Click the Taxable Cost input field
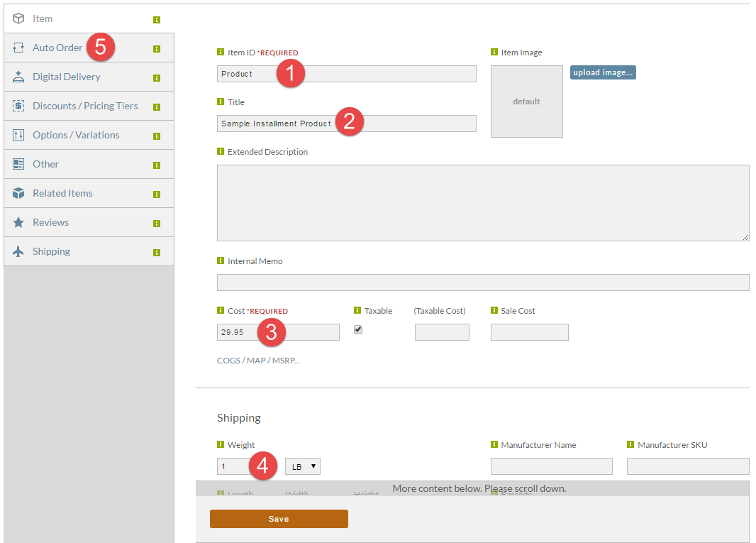This screenshot has height=543, width=756. 442,332
